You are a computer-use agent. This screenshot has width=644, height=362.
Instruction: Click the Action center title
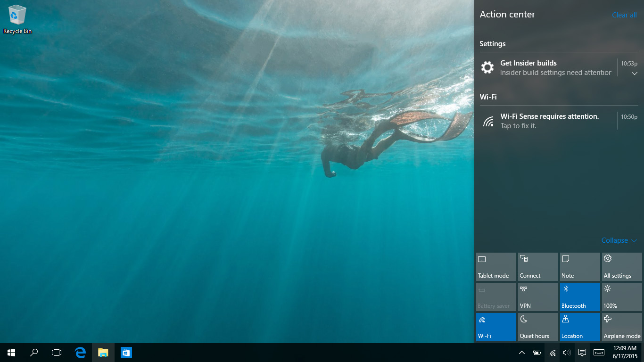click(x=507, y=15)
